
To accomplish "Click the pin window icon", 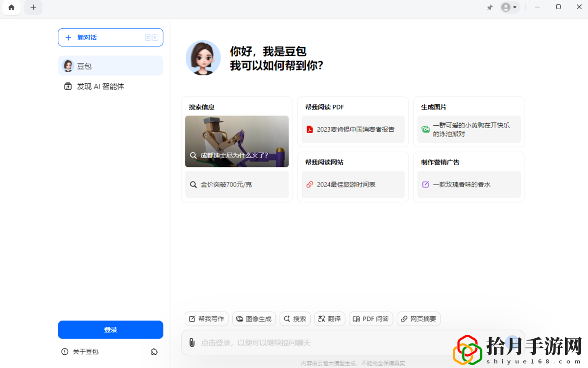I will 490,7.
